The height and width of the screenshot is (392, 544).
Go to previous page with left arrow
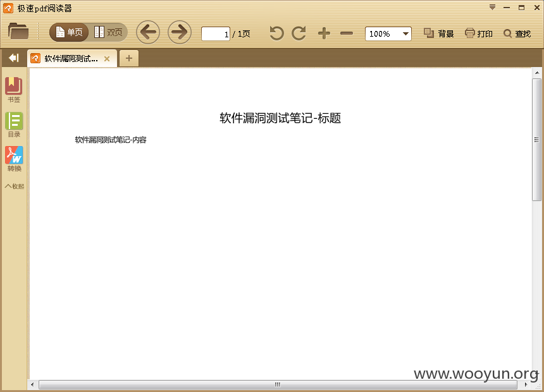[x=148, y=32]
